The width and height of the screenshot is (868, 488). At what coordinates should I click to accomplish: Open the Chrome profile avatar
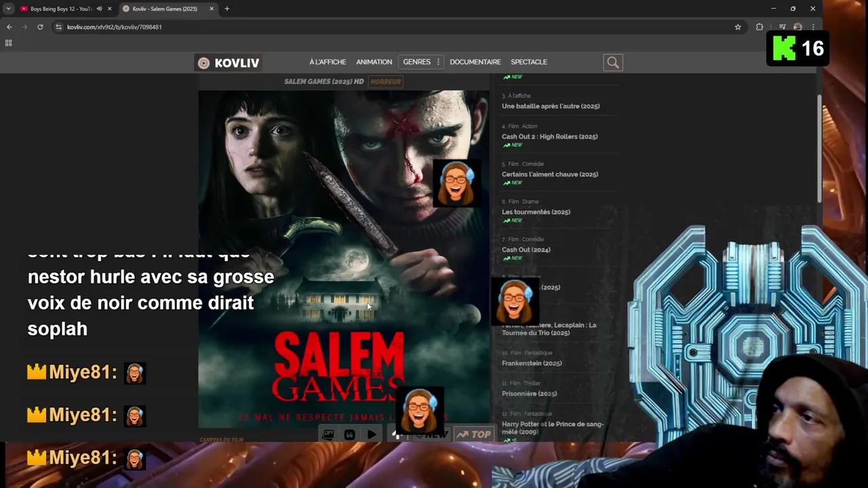coord(797,27)
